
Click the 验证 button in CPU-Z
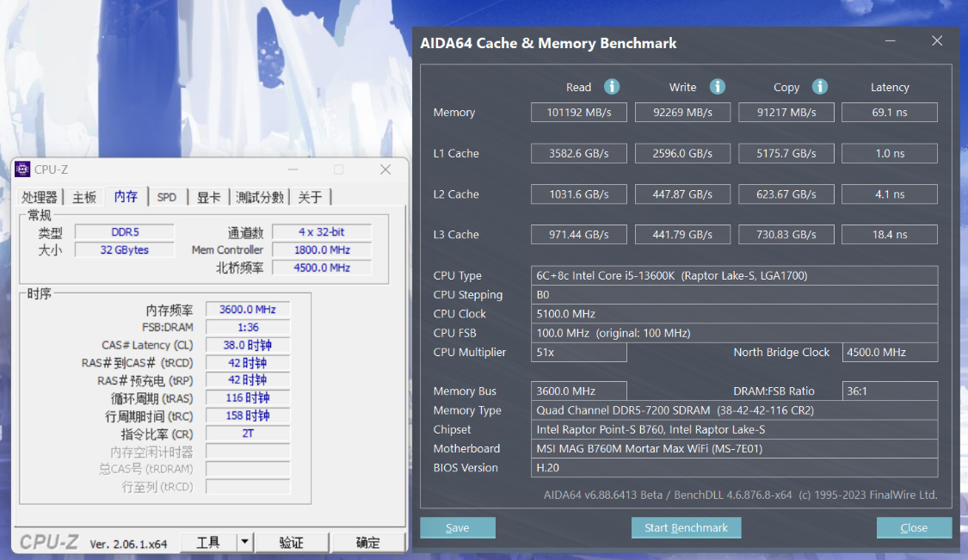292,542
